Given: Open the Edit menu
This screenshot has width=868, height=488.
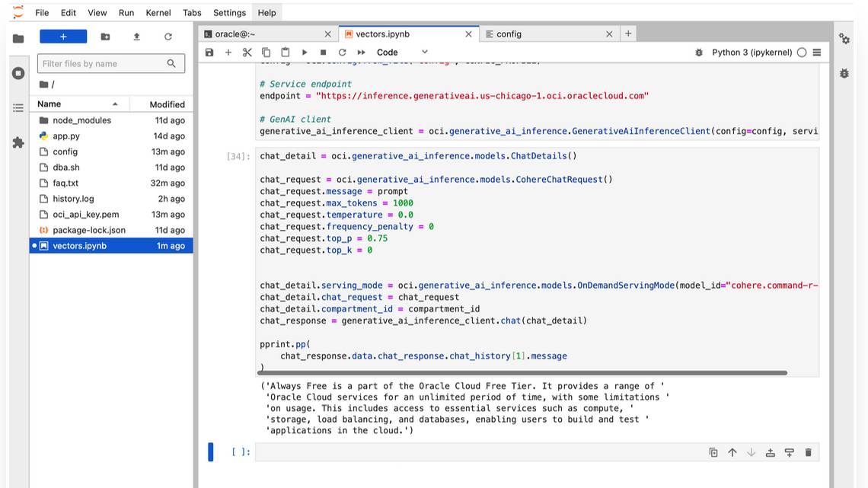Looking at the screenshot, I should click(x=69, y=13).
